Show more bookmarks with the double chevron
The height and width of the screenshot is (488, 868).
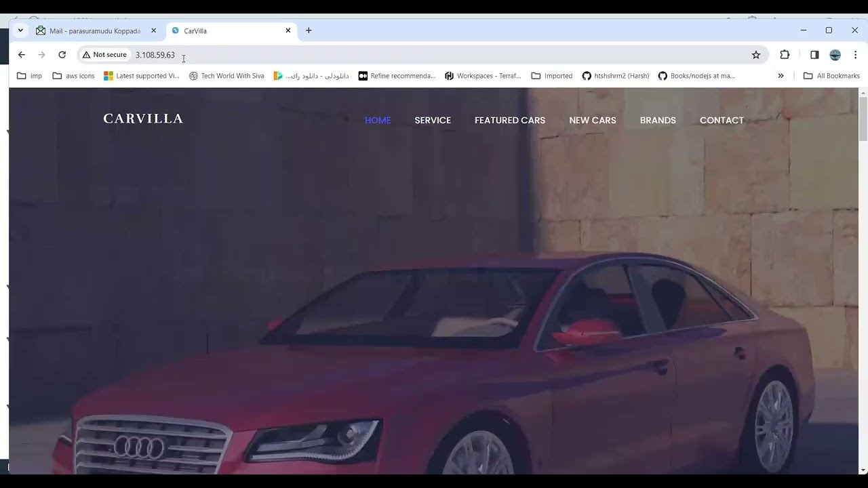click(x=781, y=76)
